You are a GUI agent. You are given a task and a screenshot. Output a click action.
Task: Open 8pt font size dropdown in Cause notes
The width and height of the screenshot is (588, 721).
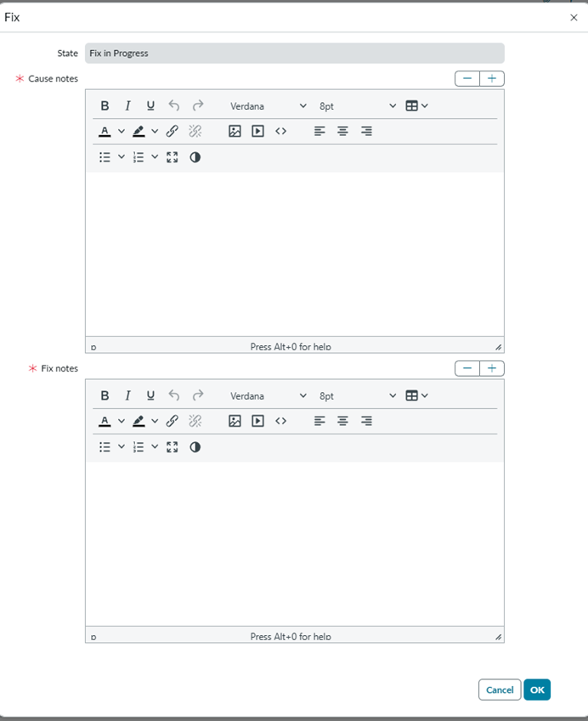(358, 106)
